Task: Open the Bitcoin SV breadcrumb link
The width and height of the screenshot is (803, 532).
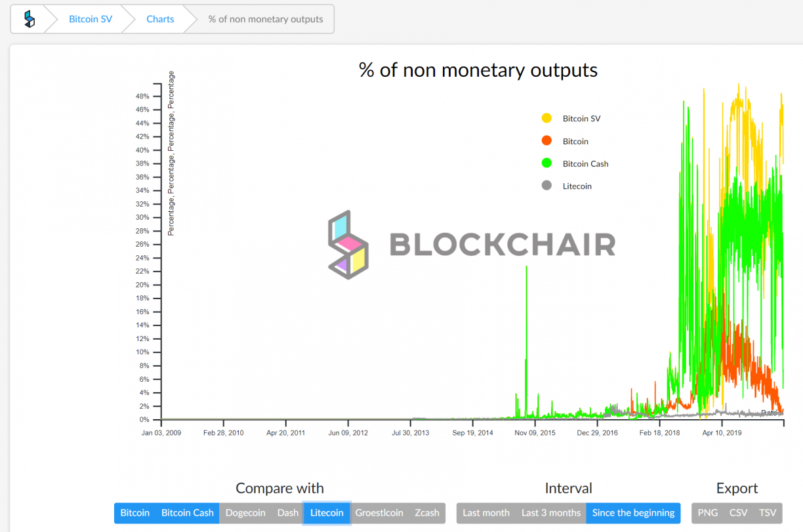Action: pyautogui.click(x=91, y=19)
